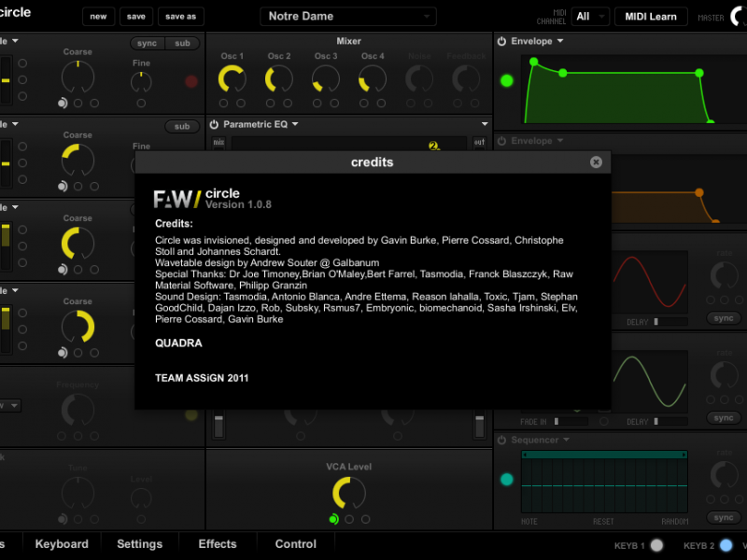The image size is (747, 560).
Task: Click the dimmed Noise mixer knob
Action: [419, 79]
